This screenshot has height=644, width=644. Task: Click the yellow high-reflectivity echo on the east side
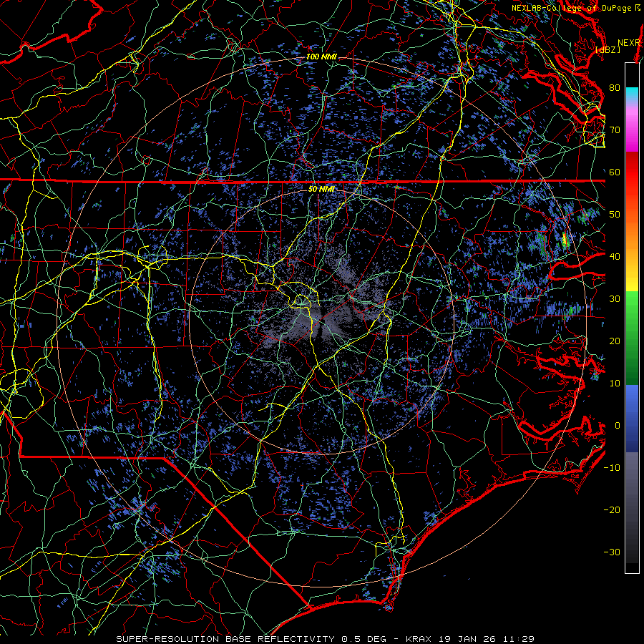[565, 238]
